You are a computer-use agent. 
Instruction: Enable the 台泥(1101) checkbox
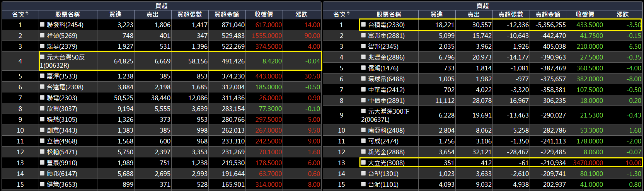(363, 184)
